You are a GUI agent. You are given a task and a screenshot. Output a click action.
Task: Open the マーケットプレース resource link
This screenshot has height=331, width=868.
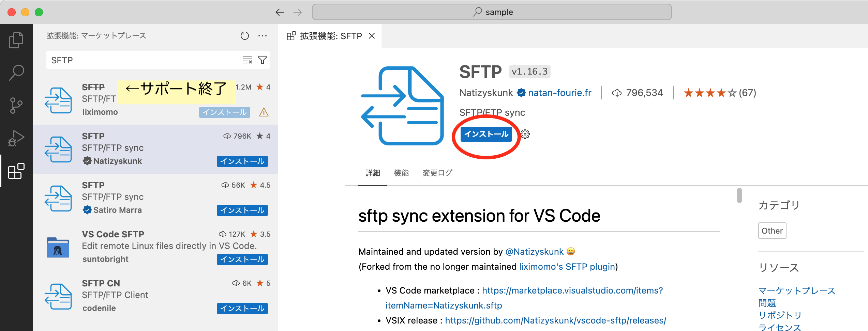(x=797, y=291)
